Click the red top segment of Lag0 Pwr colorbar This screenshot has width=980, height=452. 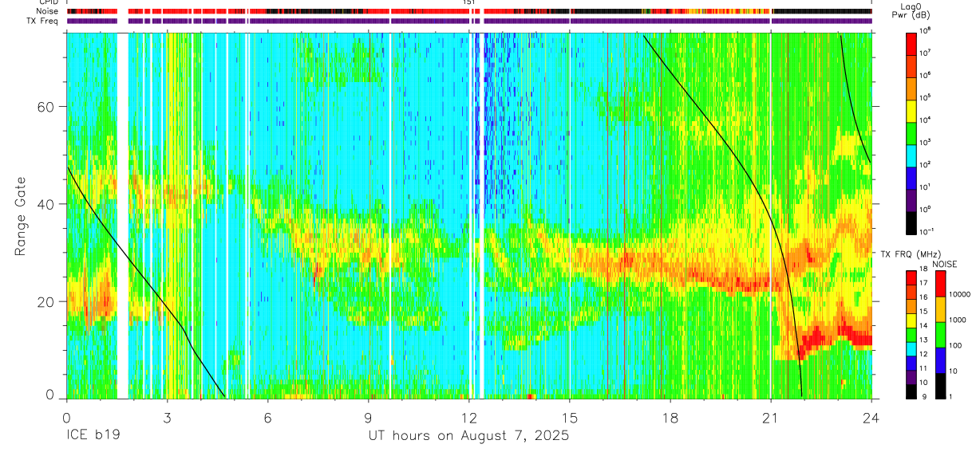pos(911,42)
